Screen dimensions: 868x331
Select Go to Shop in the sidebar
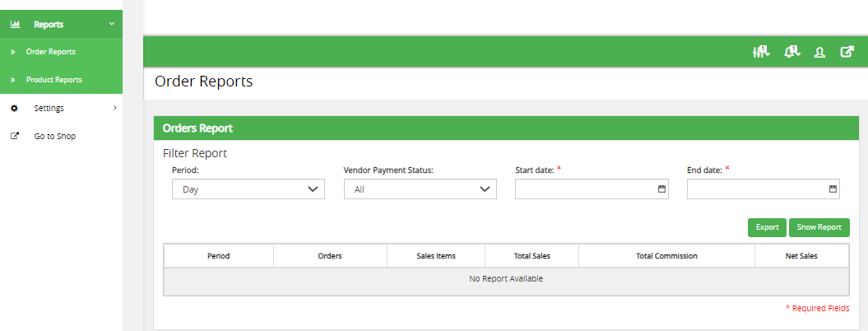(55, 136)
